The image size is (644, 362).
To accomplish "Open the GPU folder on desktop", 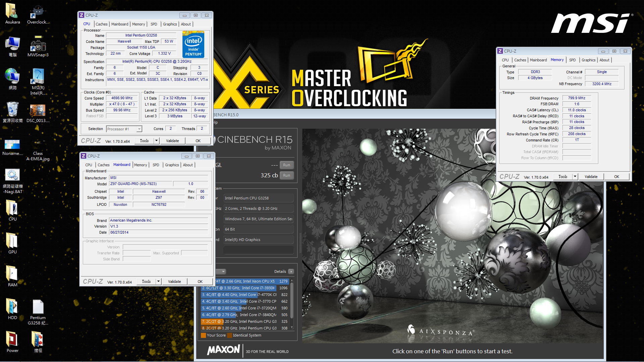I will (12, 243).
